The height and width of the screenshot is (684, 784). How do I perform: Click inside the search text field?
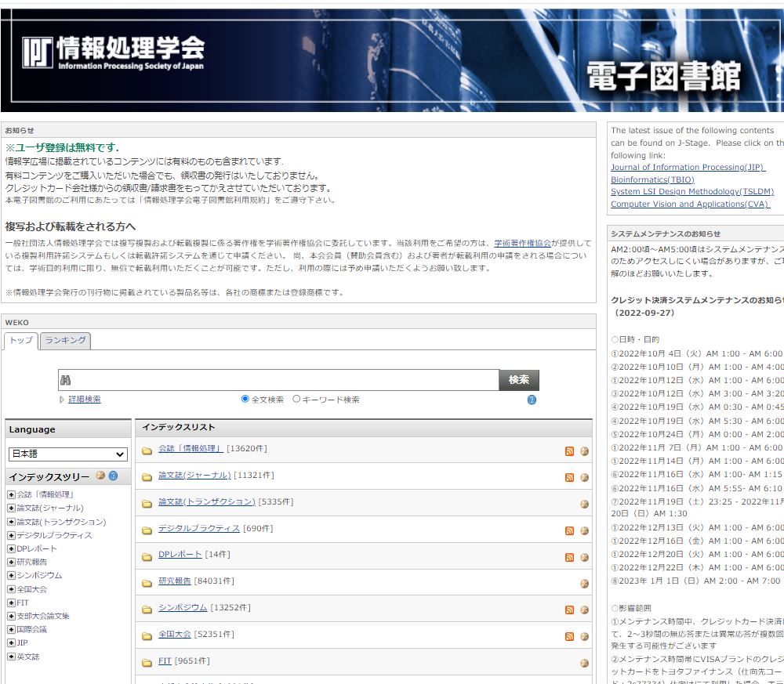278,380
